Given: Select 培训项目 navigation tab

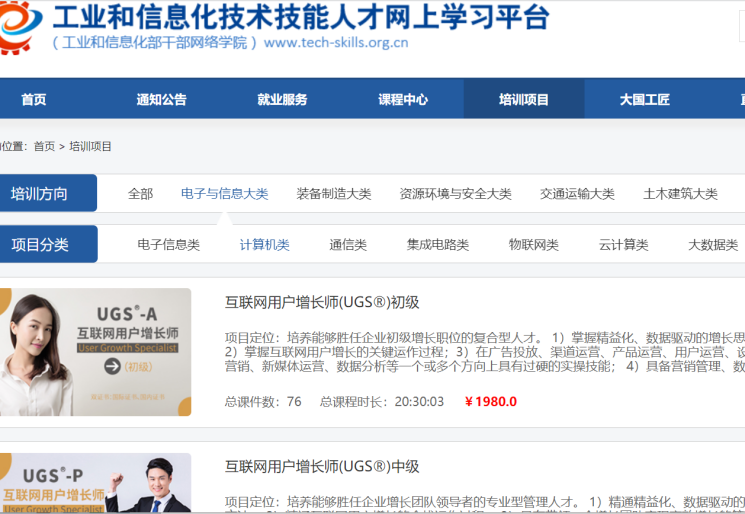Looking at the screenshot, I should [524, 99].
